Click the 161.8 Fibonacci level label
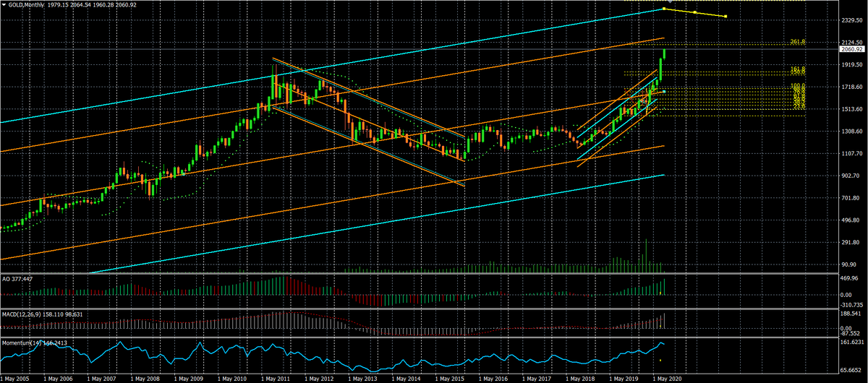 coord(799,69)
